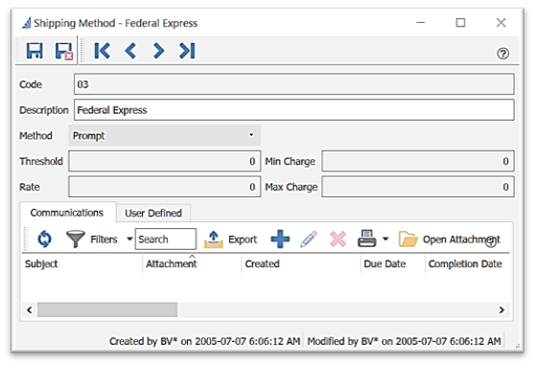Screen dimensions: 535x366
Task: Open help with the question mark icon
Action: tap(503, 54)
